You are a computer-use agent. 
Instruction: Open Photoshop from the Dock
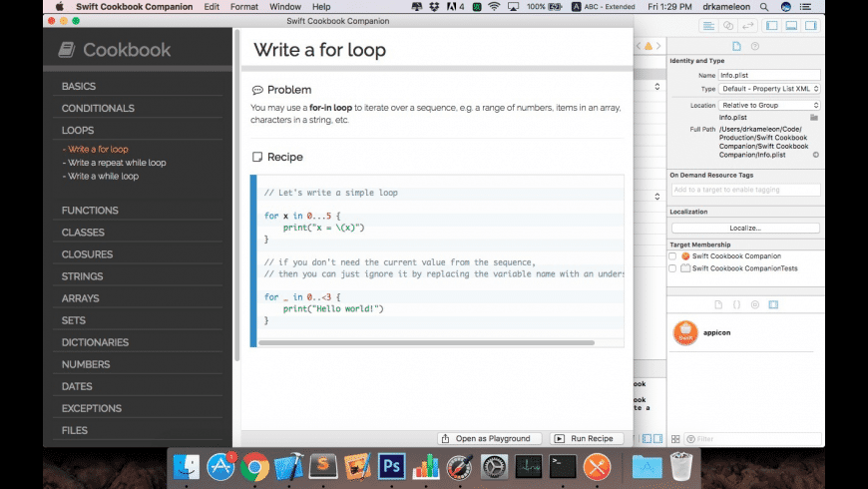point(391,466)
